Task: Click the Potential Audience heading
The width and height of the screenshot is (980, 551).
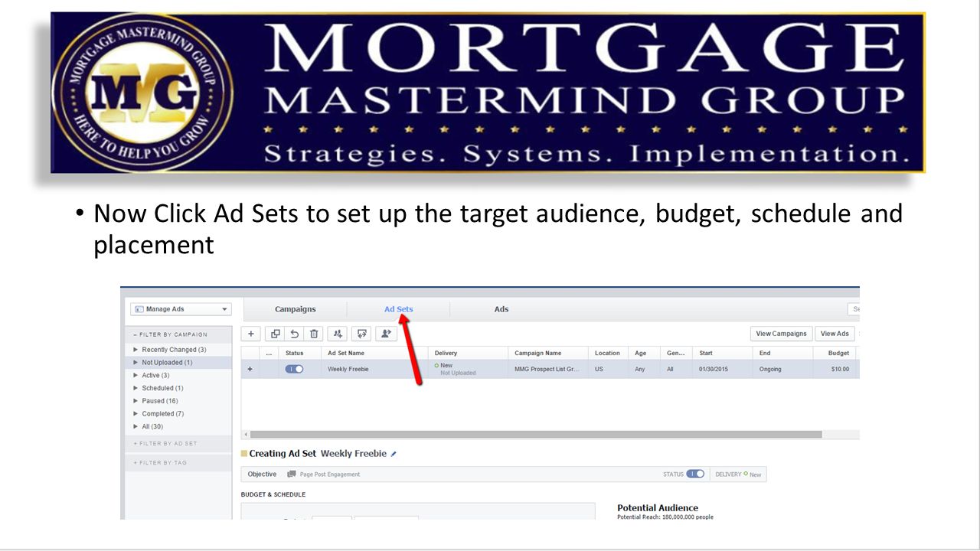Action: [658, 507]
